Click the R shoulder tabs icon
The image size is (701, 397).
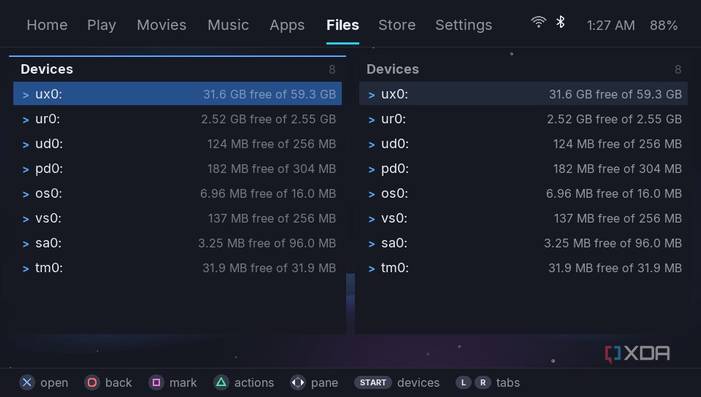pyautogui.click(x=483, y=383)
